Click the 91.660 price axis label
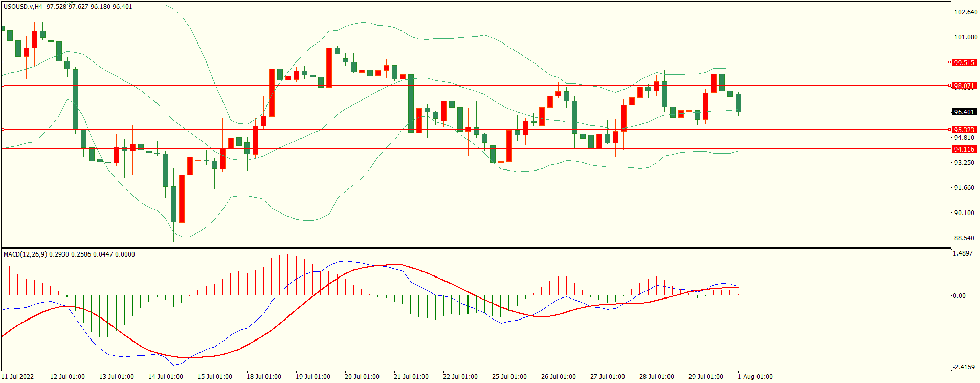 964,188
